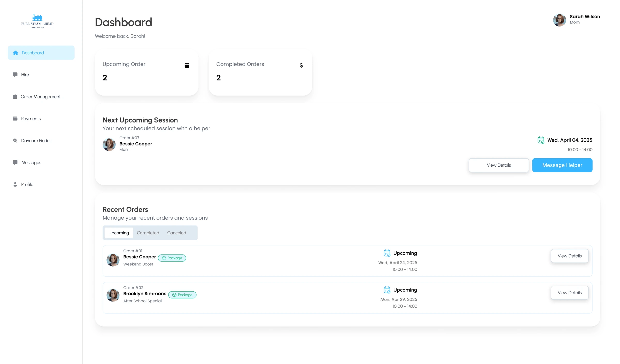Click the Hire chat bubble icon
The image size is (620, 364).
pos(15,75)
